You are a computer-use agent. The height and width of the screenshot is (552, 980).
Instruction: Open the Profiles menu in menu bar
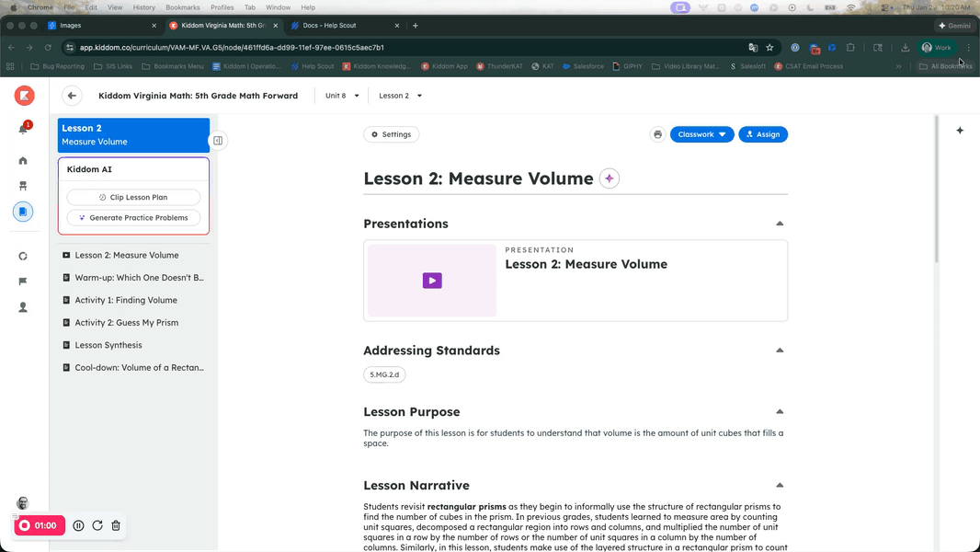pos(222,7)
